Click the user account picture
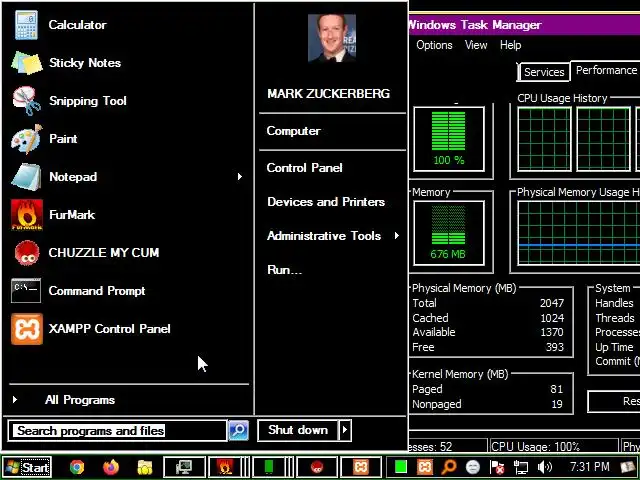This screenshot has height=480, width=640. point(331,38)
